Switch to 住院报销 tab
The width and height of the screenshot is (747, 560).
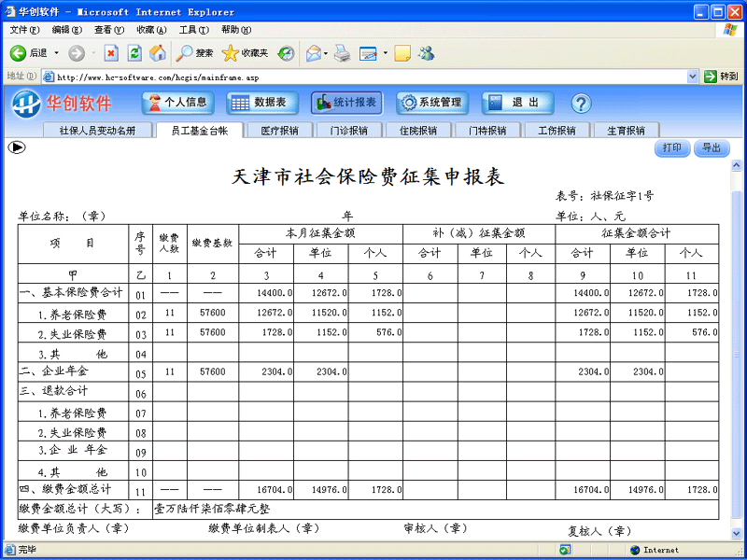[x=418, y=131]
